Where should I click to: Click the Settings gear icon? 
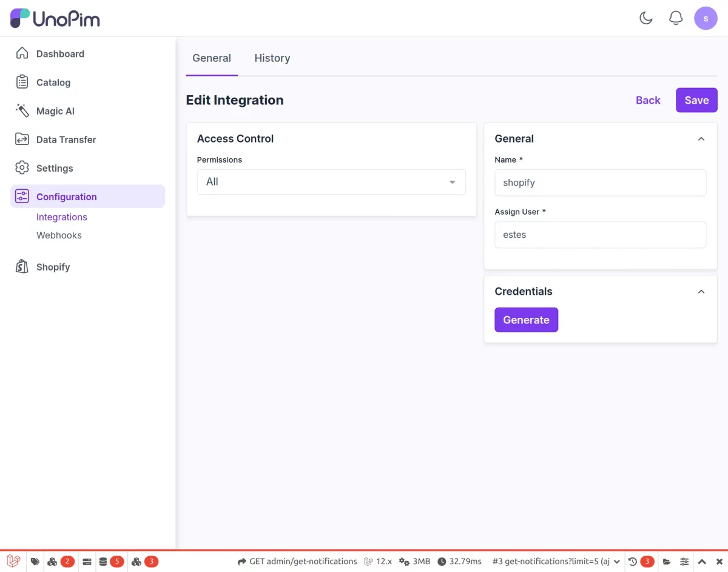pos(22,167)
